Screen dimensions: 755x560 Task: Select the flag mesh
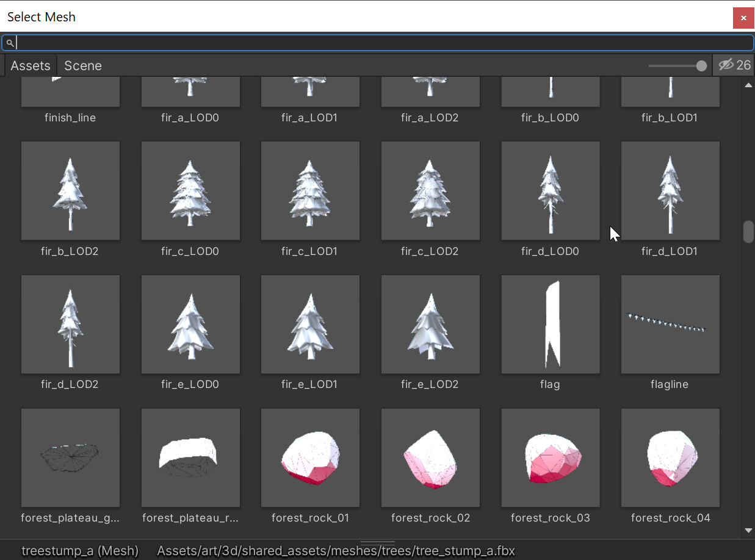pos(550,324)
